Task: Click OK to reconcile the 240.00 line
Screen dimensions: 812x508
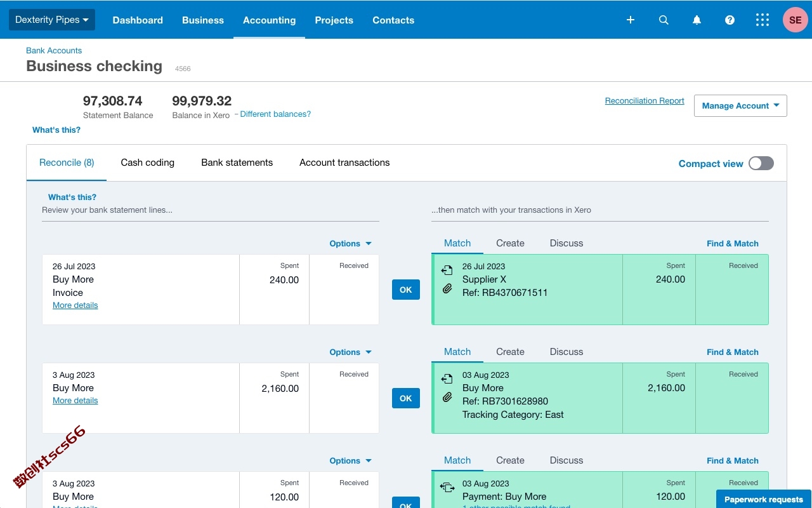Action: coord(406,290)
